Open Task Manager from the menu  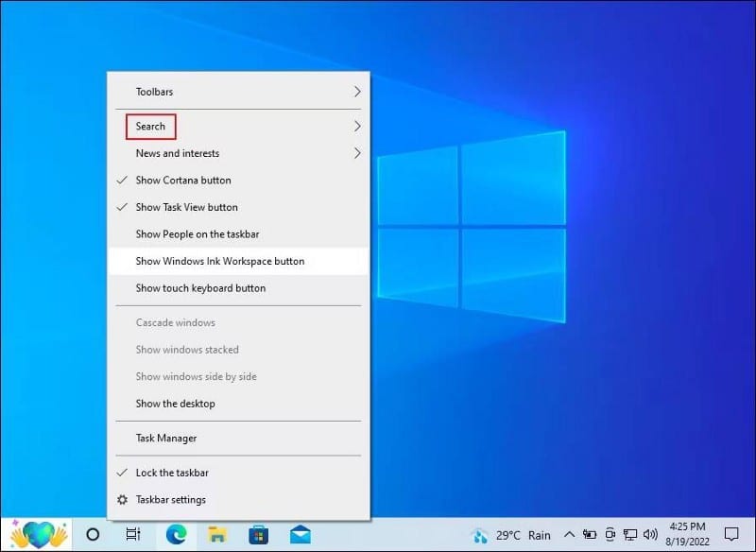click(164, 438)
